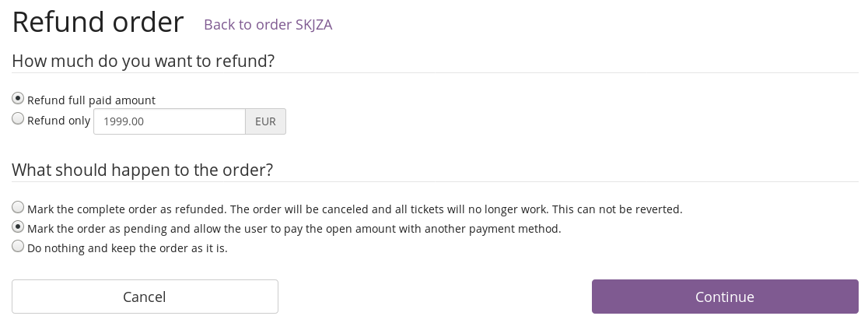Click the 'What should happen to the order?' heading
The width and height of the screenshot is (868, 323).
142,170
